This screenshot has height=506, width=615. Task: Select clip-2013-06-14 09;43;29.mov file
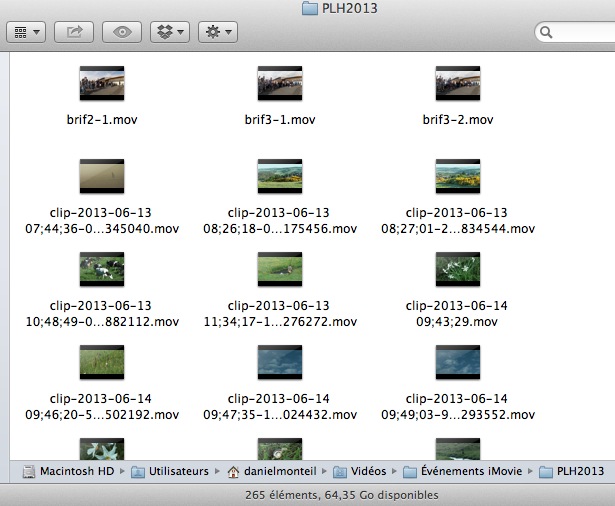point(458,269)
